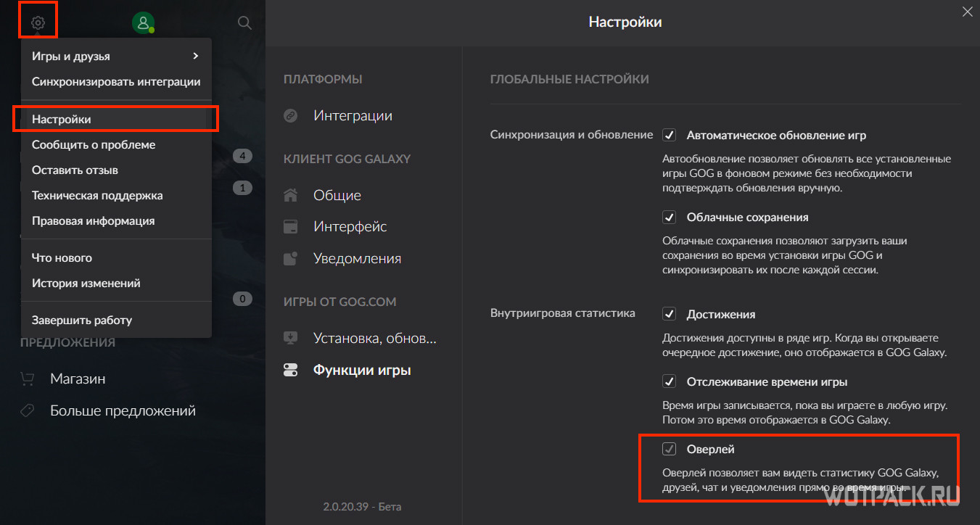Toggle Облачные сохранения checkbox
This screenshot has width=980, height=525.
click(670, 217)
